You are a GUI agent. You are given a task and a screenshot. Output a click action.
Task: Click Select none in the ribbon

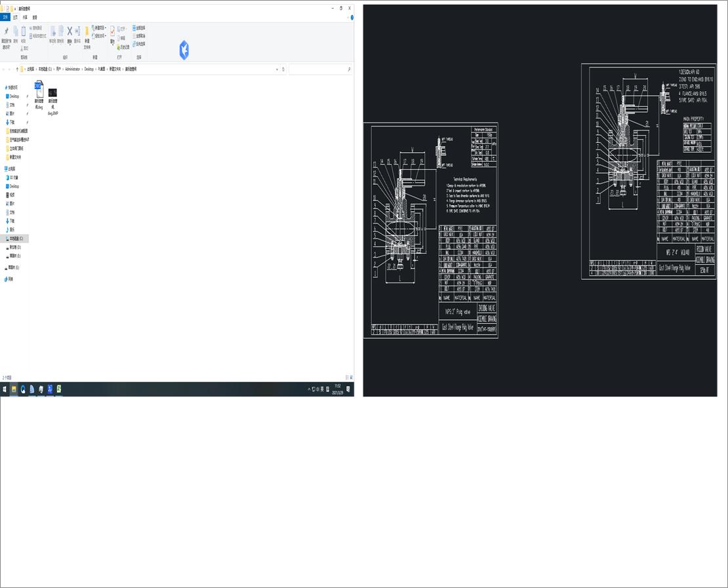click(139, 36)
